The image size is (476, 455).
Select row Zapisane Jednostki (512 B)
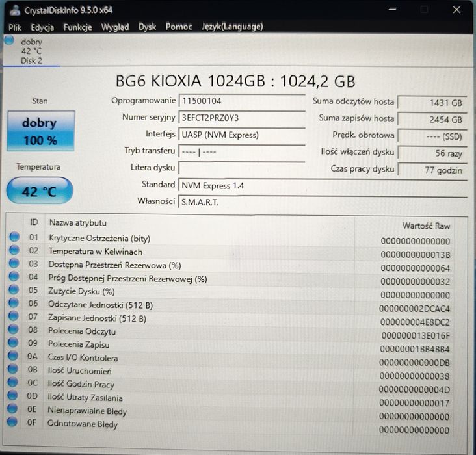(231, 319)
